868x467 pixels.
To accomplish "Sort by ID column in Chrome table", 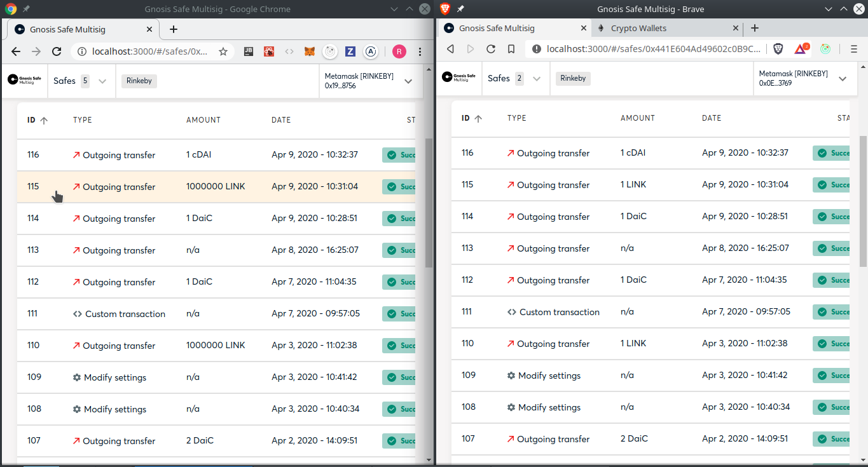I will (38, 120).
